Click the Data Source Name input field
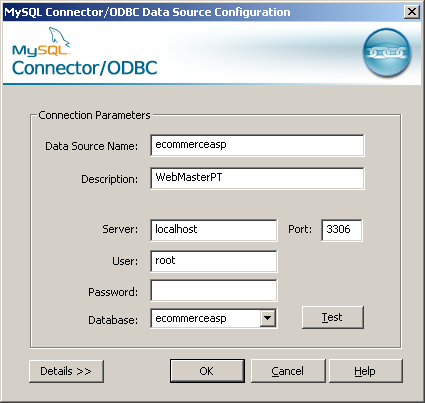 (x=257, y=145)
